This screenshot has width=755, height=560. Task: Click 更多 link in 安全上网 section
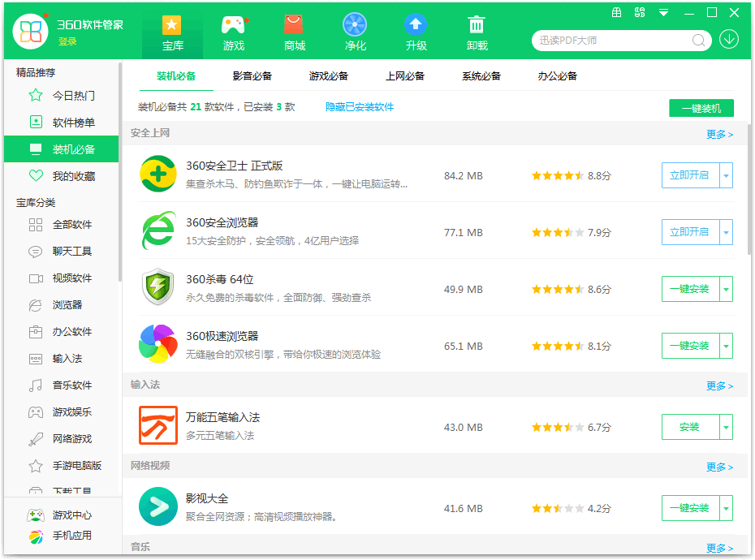click(x=719, y=135)
